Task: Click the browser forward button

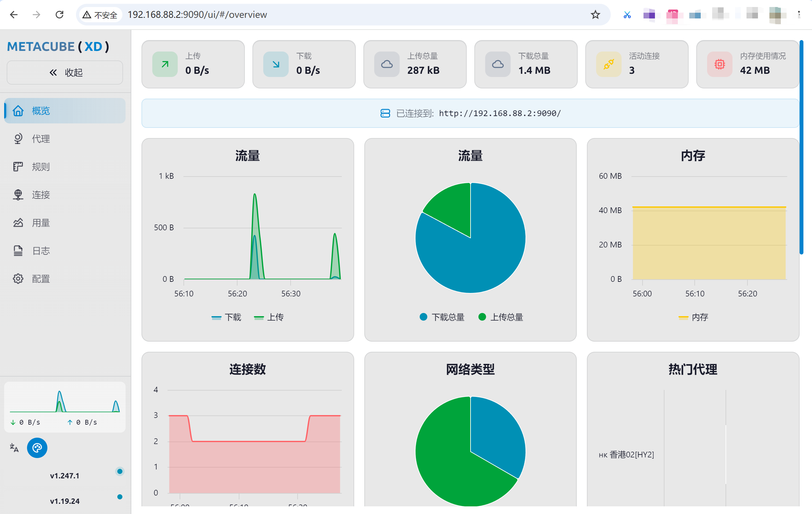Action: [x=37, y=15]
